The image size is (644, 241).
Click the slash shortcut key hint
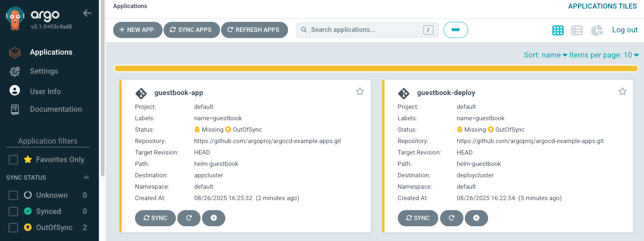click(428, 30)
